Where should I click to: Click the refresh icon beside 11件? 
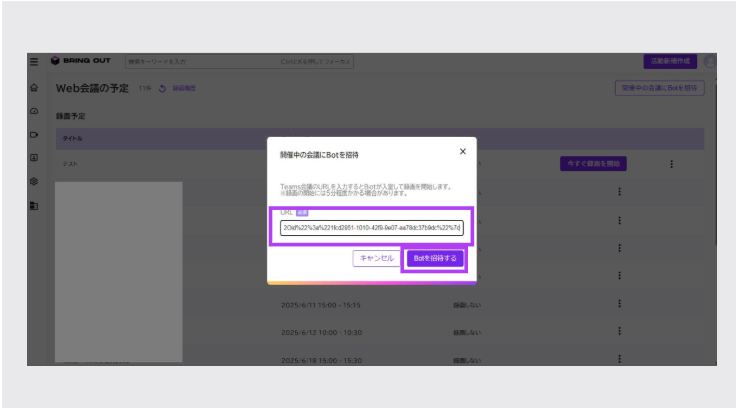pyautogui.click(x=162, y=88)
